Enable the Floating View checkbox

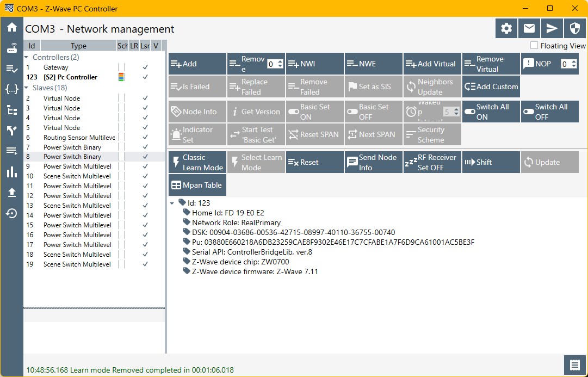[534, 46]
